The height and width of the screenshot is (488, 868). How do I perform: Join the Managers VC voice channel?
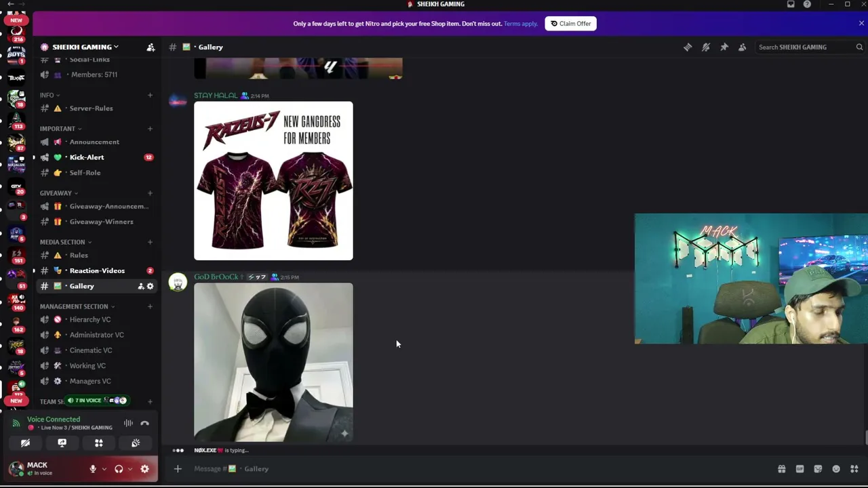[x=96, y=381]
